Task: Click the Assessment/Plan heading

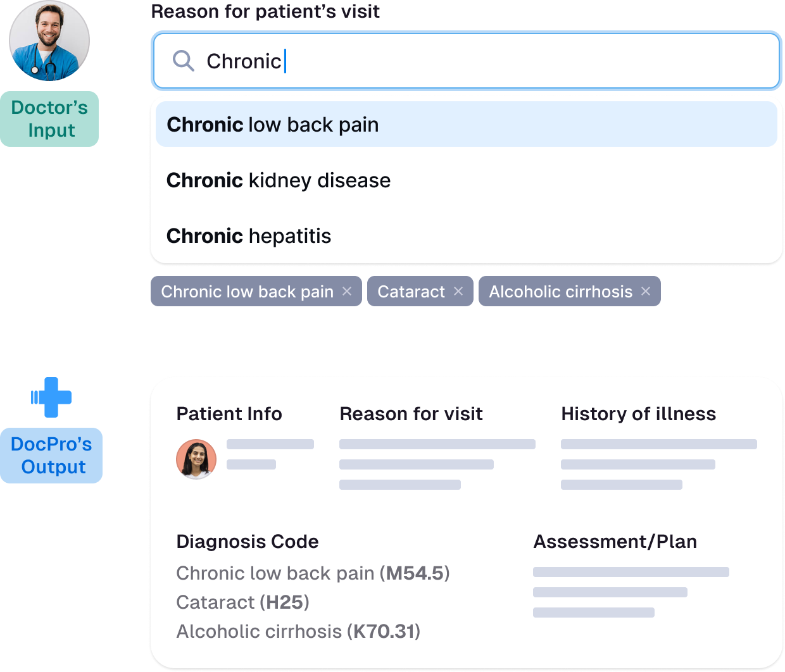Action: pyautogui.click(x=615, y=542)
